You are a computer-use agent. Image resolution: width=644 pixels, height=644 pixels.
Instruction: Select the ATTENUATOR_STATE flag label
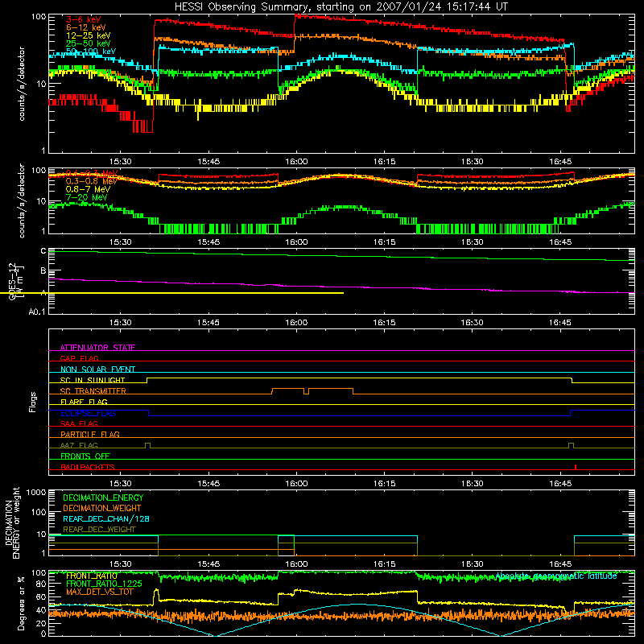tap(97, 348)
